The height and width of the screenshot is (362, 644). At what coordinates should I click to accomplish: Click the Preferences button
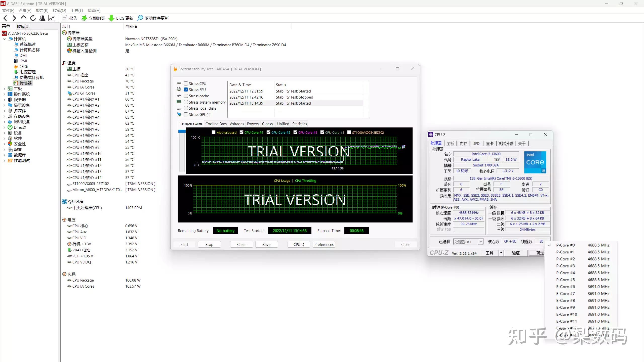point(324,244)
